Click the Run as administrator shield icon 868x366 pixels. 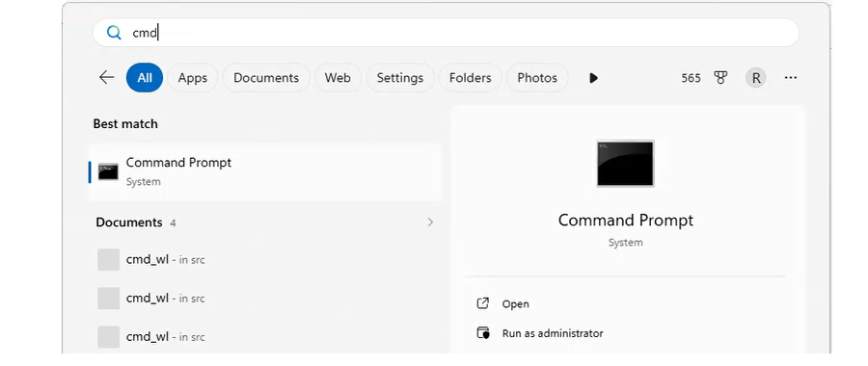pyautogui.click(x=483, y=333)
